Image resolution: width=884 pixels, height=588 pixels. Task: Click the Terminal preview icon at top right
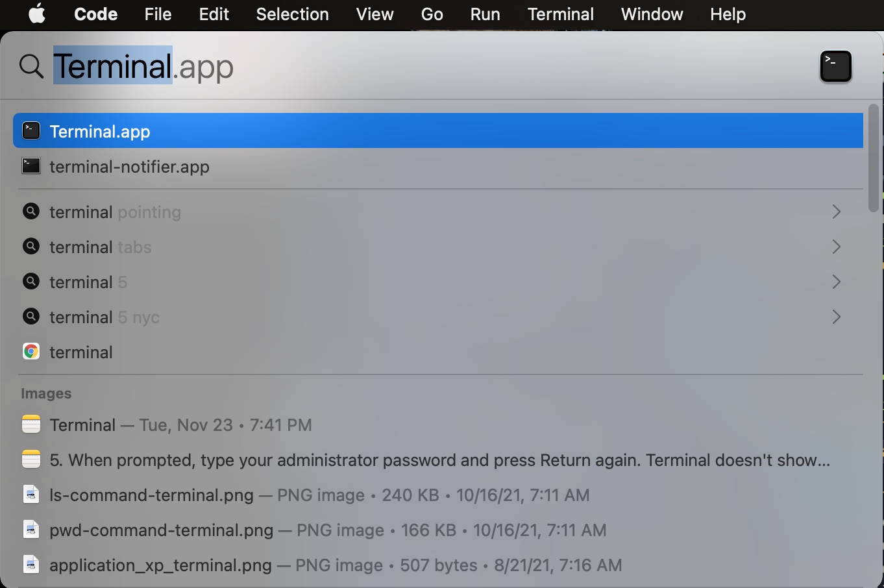836,66
